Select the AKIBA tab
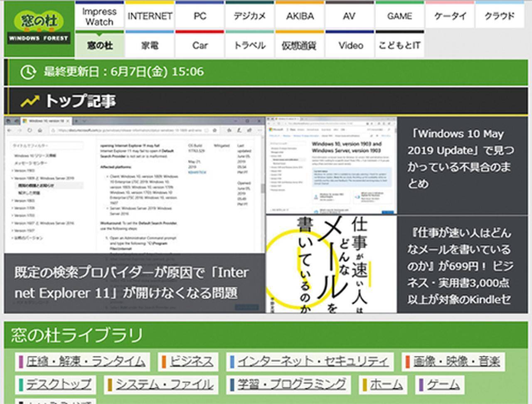Image resolution: width=532 pixels, height=404 pixels. pos(300,16)
